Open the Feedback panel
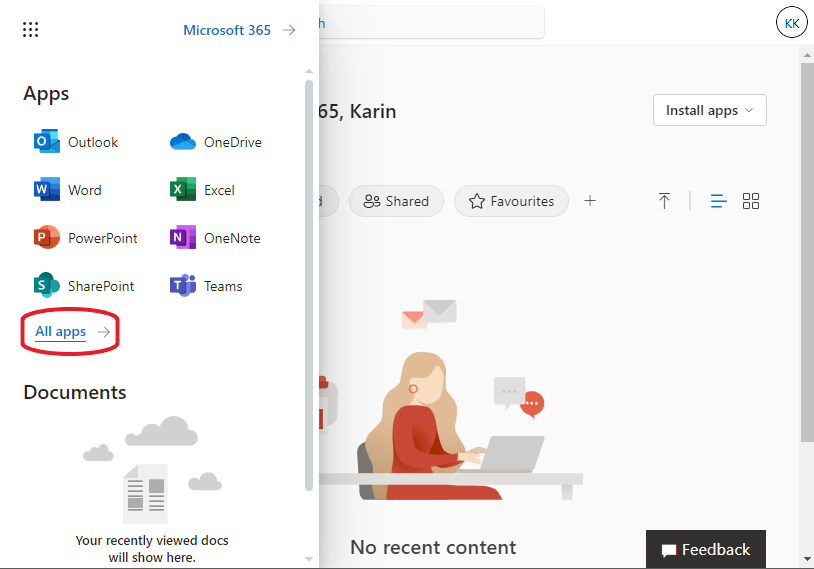Screen dimensions: 814x569 706,549
